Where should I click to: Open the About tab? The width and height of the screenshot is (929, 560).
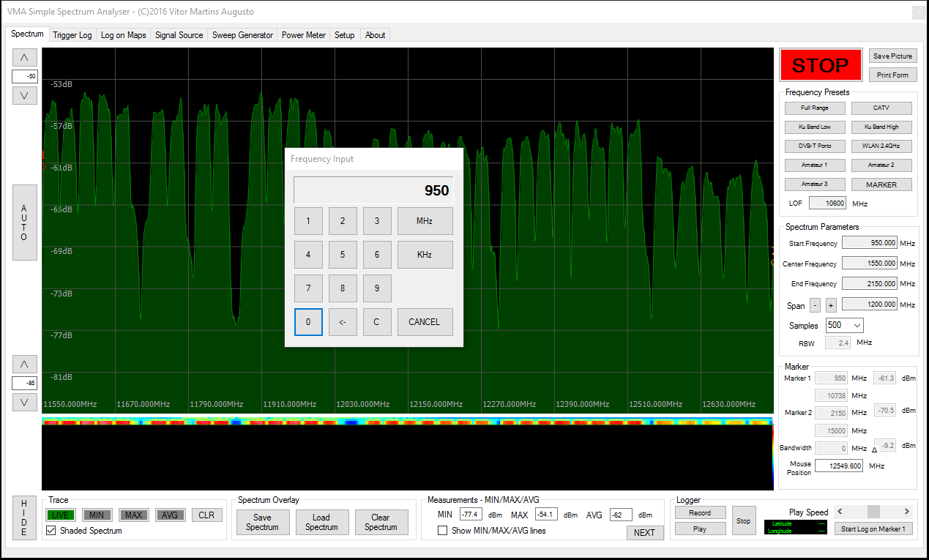click(x=376, y=34)
